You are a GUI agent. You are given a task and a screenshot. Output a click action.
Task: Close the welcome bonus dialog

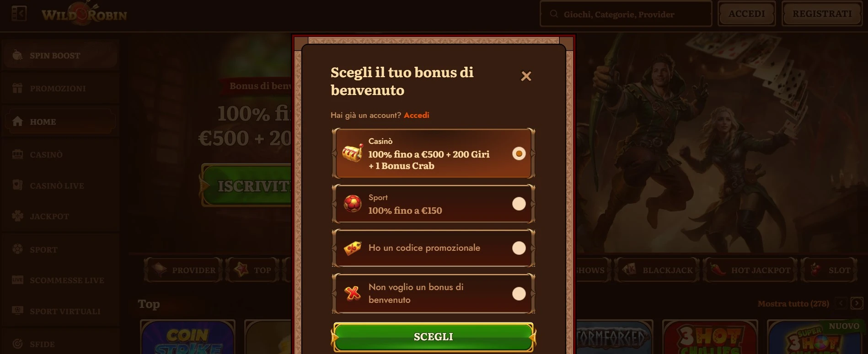[526, 76]
